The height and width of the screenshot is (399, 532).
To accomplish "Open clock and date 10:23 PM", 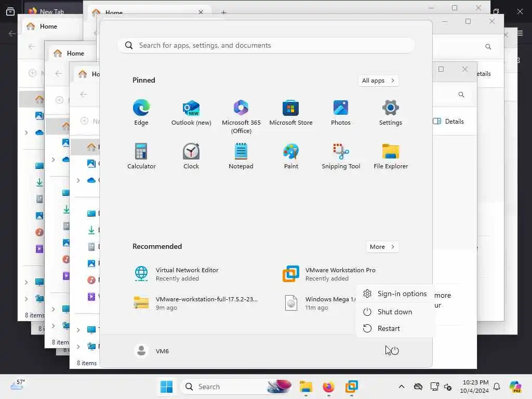I will [475, 387].
